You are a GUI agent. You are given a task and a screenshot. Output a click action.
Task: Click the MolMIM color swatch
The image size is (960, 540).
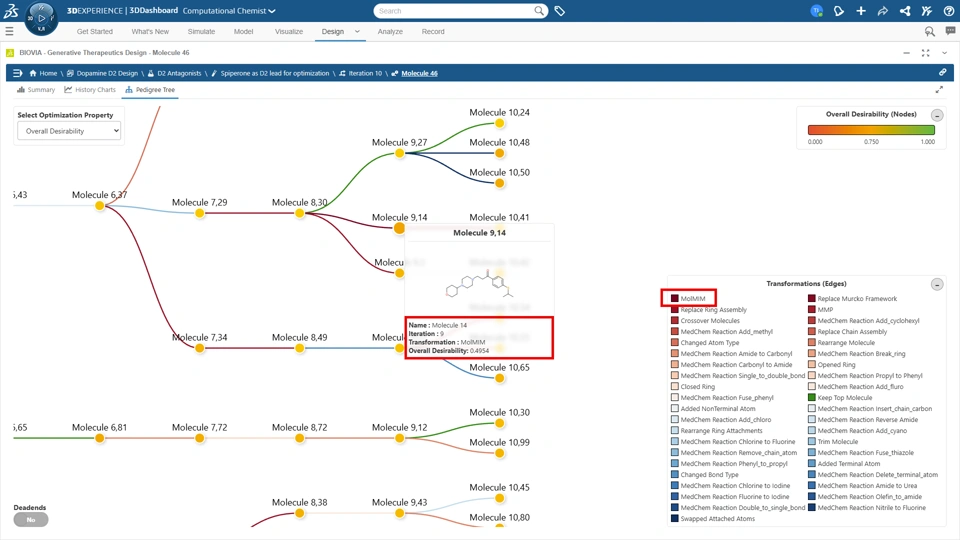point(675,298)
